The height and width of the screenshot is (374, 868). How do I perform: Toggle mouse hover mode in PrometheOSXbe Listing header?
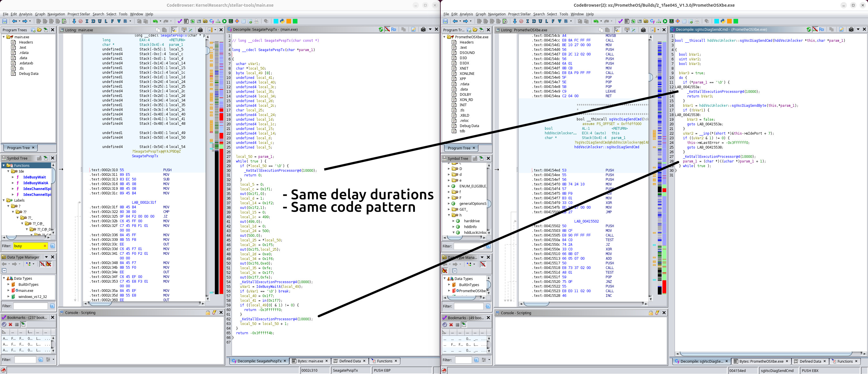(x=617, y=30)
